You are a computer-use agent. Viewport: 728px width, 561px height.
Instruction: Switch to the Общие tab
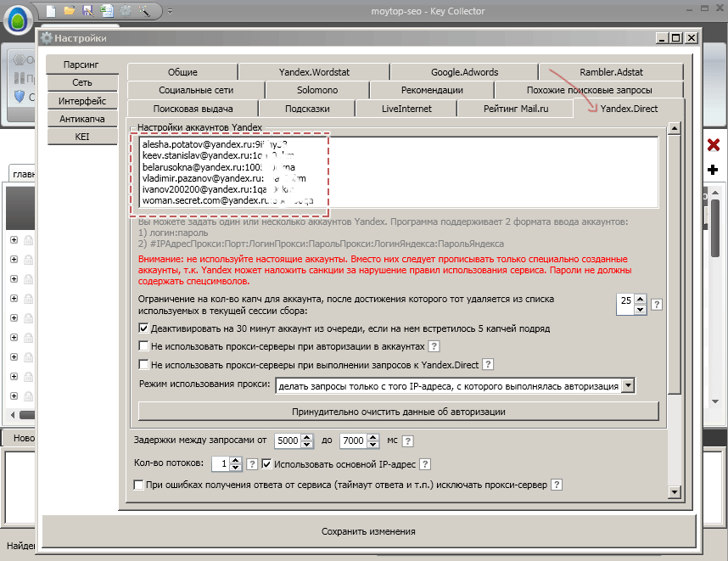[182, 72]
